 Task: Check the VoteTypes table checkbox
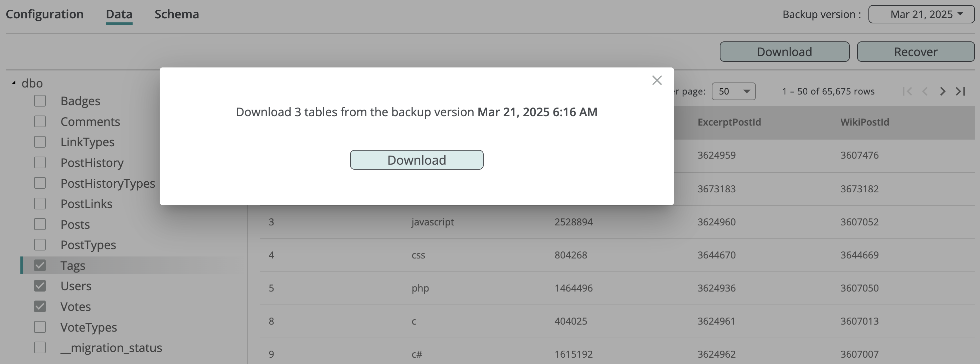[40, 327]
